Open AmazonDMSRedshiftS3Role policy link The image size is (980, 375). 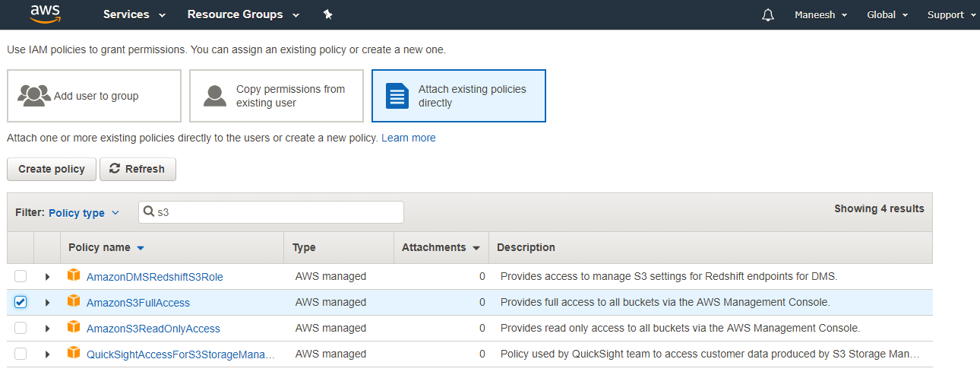tap(155, 277)
